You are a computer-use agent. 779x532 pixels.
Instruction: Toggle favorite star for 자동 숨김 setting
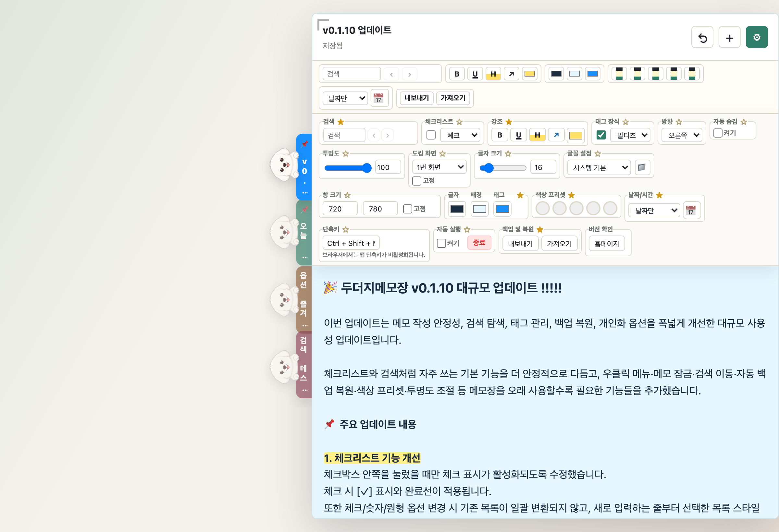744,122
